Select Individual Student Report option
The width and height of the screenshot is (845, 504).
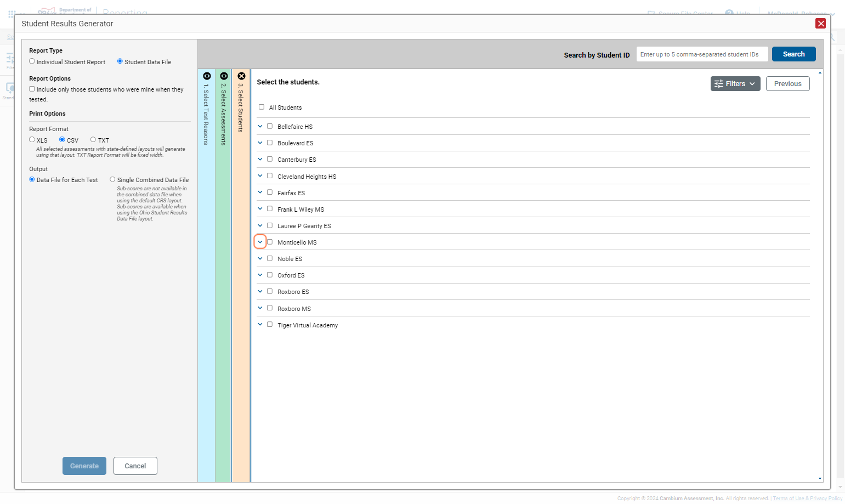tap(32, 61)
